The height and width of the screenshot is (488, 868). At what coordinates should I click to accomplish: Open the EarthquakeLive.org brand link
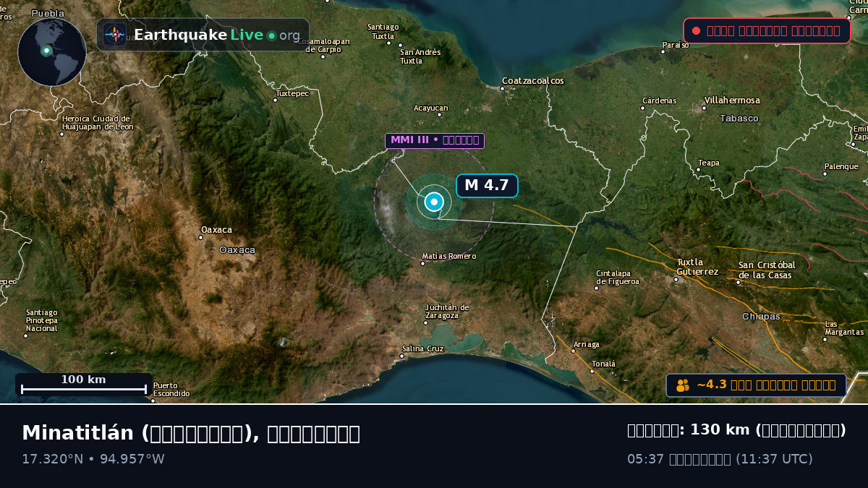coord(203,35)
